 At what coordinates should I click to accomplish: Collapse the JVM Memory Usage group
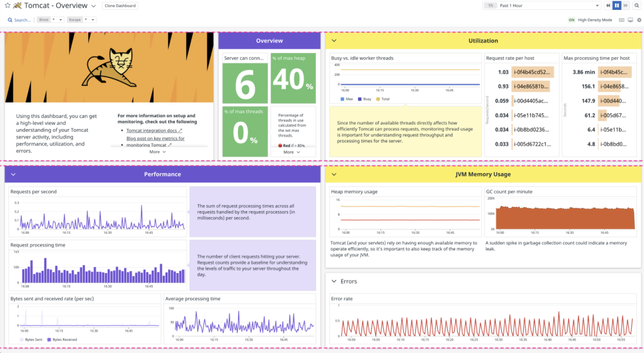coord(334,175)
